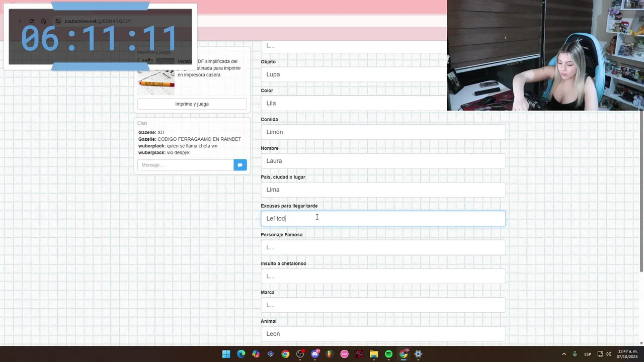
Task: Focus the País, ciudad o lugar field
Action: (x=383, y=190)
